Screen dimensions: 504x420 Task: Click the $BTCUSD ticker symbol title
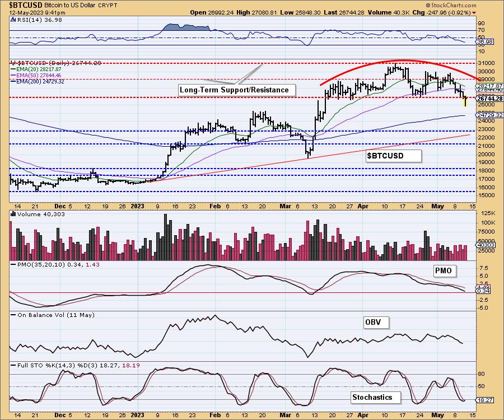click(x=25, y=5)
